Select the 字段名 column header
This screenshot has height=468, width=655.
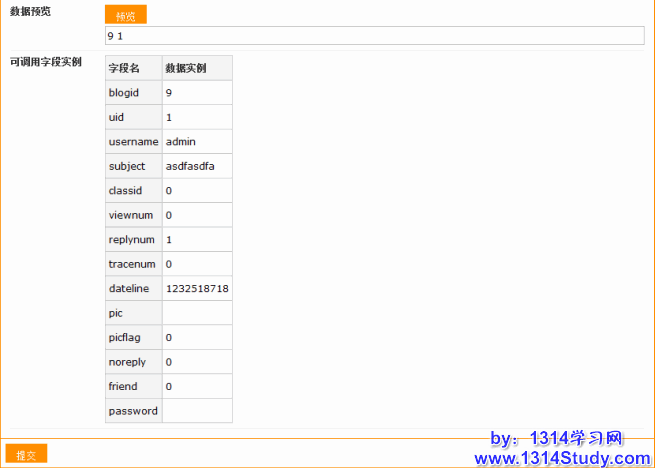click(133, 68)
